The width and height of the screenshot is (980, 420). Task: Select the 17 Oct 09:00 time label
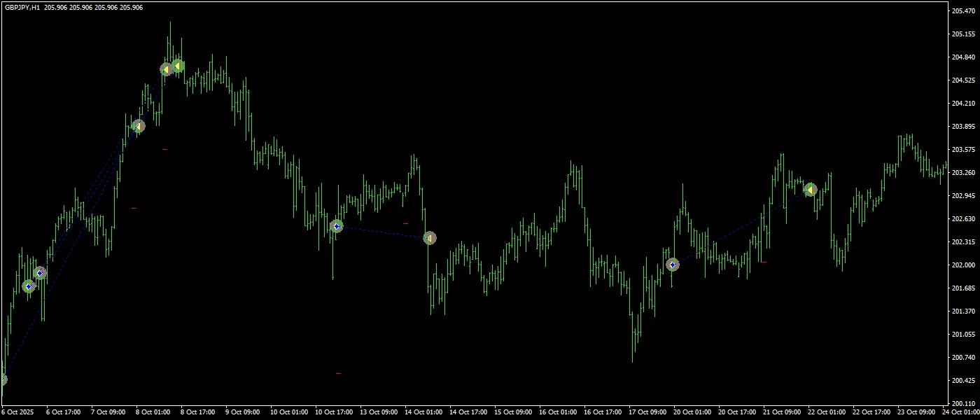(647, 412)
